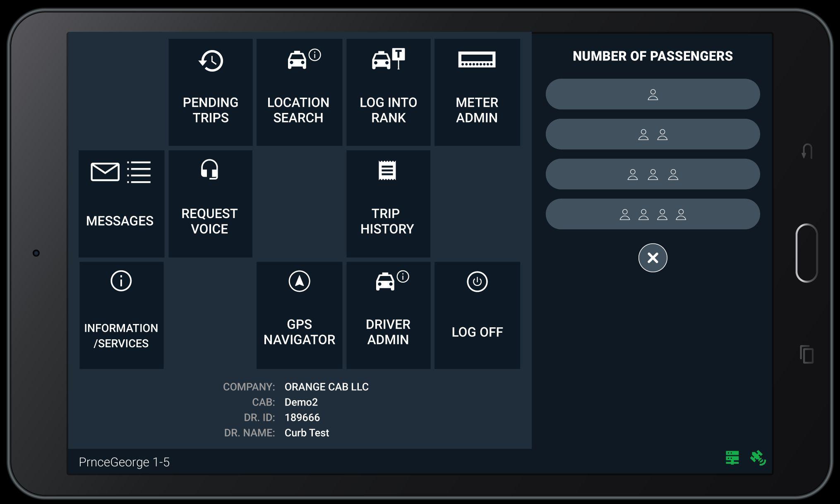This screenshot has height=504, width=840.
Task: Tap Log Into Rank tile
Action: coord(388,92)
